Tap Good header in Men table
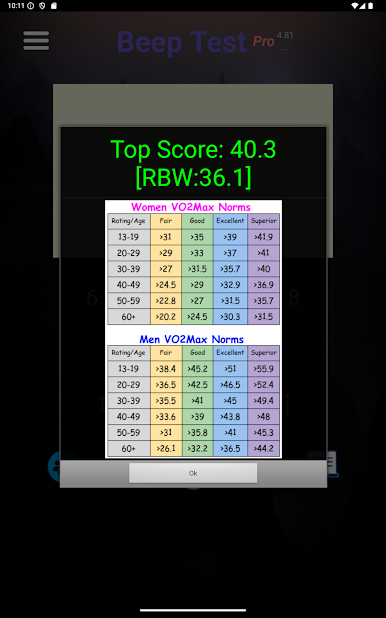The width and height of the screenshot is (386, 618). [x=198, y=352]
